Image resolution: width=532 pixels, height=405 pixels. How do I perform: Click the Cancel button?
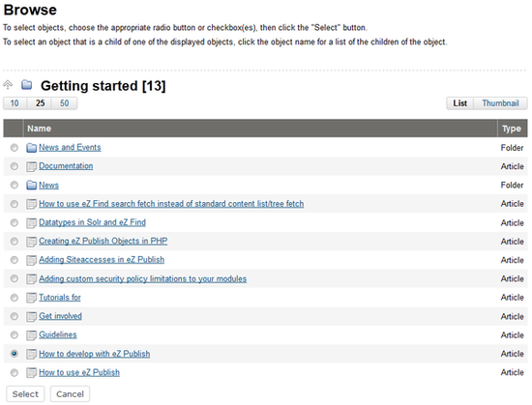click(x=70, y=394)
